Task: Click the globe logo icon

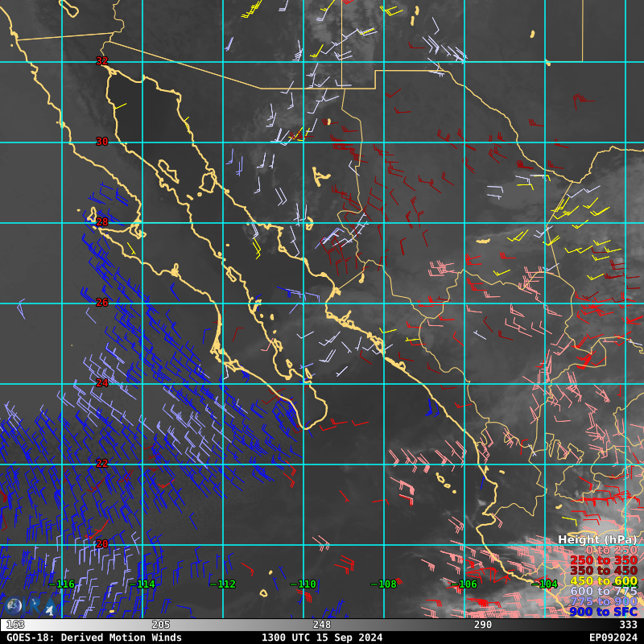Action: (x=14, y=606)
